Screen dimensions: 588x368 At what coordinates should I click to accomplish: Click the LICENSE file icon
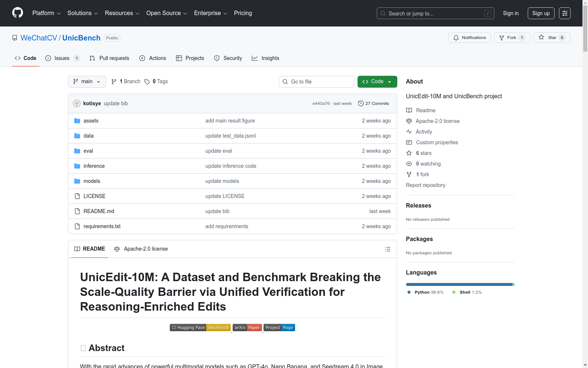(x=77, y=196)
